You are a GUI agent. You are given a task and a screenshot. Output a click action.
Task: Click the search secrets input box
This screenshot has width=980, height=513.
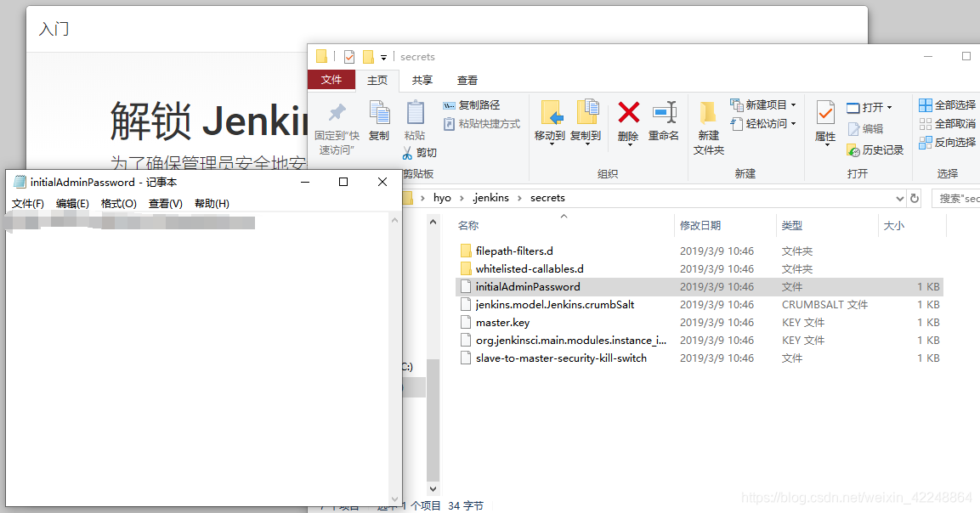pos(955,198)
